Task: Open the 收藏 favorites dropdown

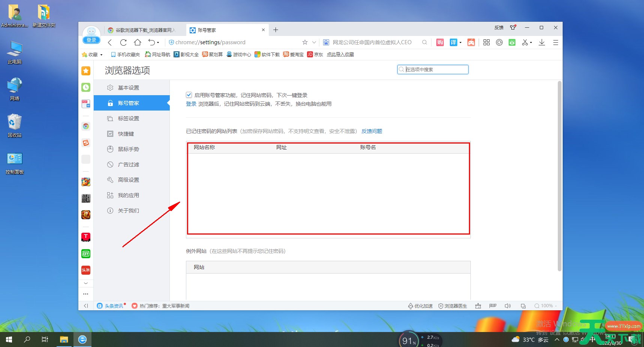Action: coord(92,55)
